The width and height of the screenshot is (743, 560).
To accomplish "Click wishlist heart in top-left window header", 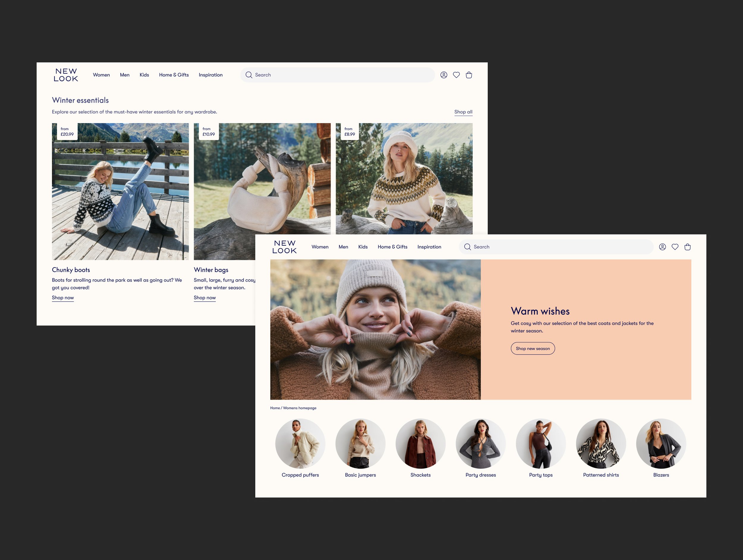I will point(456,75).
